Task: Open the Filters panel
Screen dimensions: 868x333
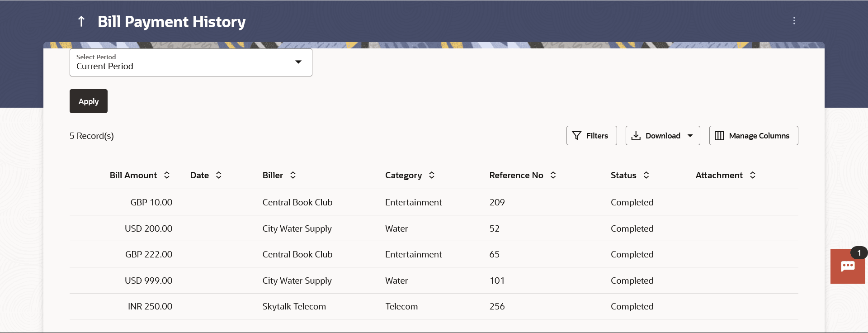Action: pyautogui.click(x=591, y=136)
